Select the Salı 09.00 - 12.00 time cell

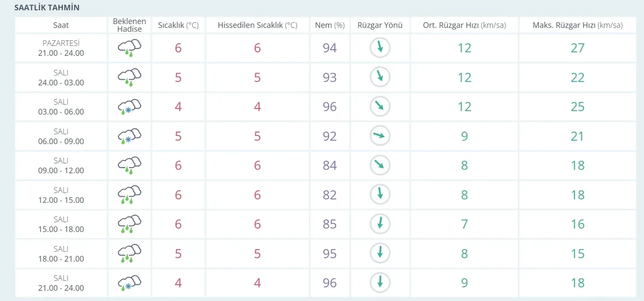pos(61,166)
